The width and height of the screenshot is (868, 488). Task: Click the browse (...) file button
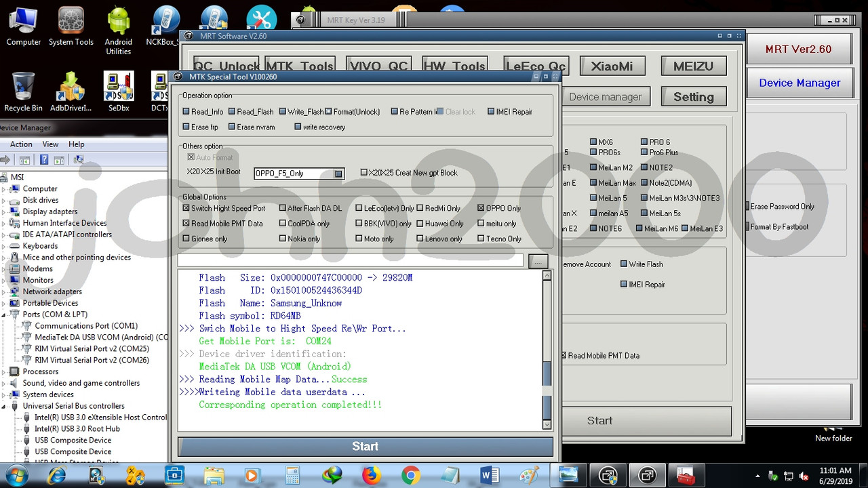tap(538, 261)
